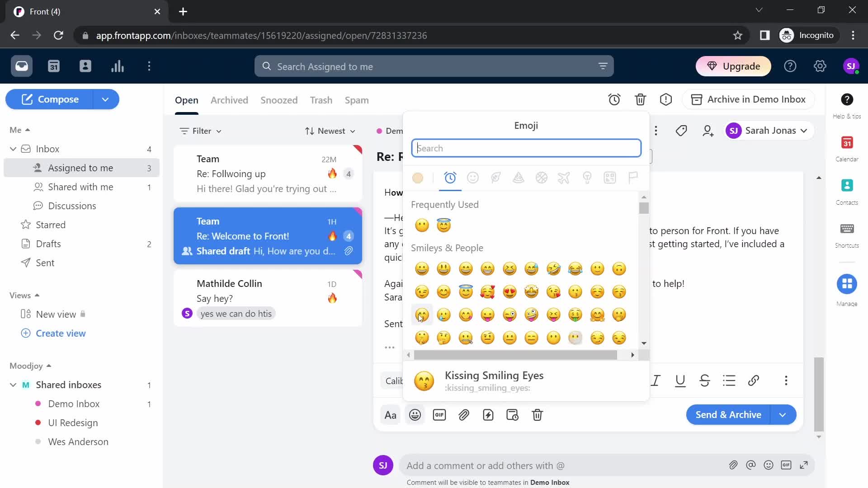Click the attachment paperclip icon
868x488 pixels.
click(x=464, y=414)
